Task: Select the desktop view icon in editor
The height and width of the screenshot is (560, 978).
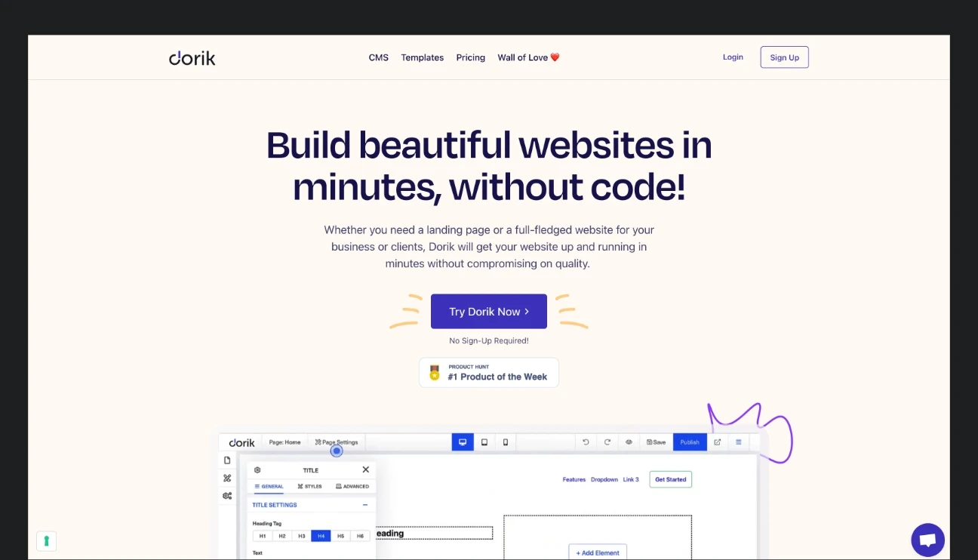Action: click(x=463, y=442)
